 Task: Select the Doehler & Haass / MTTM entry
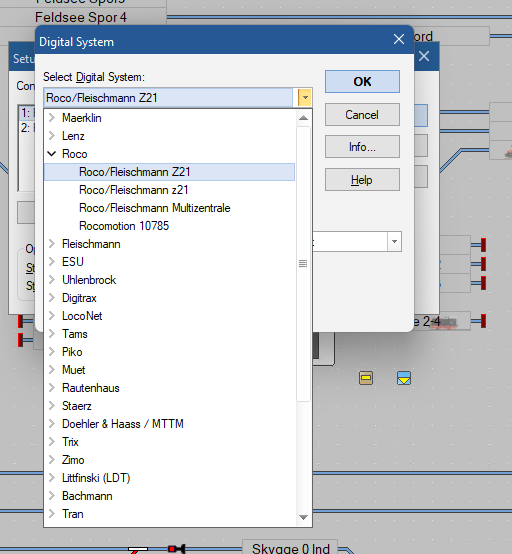click(123, 424)
